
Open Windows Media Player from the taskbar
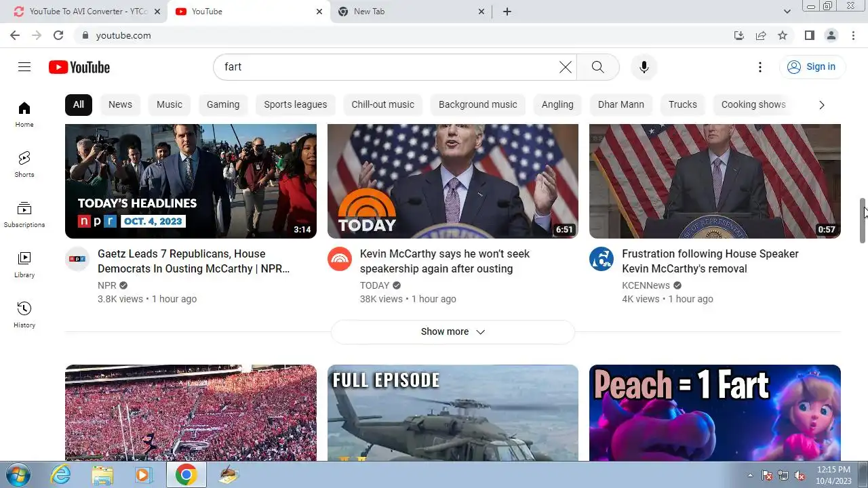(143, 474)
